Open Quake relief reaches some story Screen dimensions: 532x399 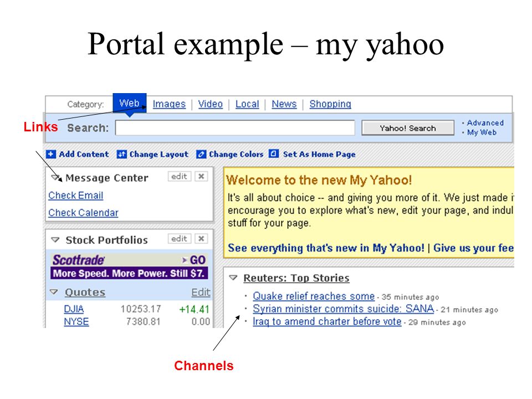pos(314,296)
